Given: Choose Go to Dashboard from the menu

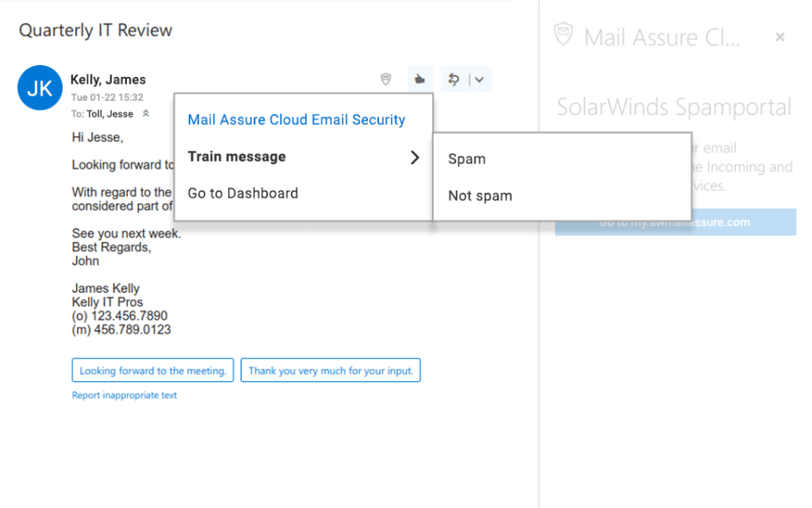Looking at the screenshot, I should tap(243, 193).
